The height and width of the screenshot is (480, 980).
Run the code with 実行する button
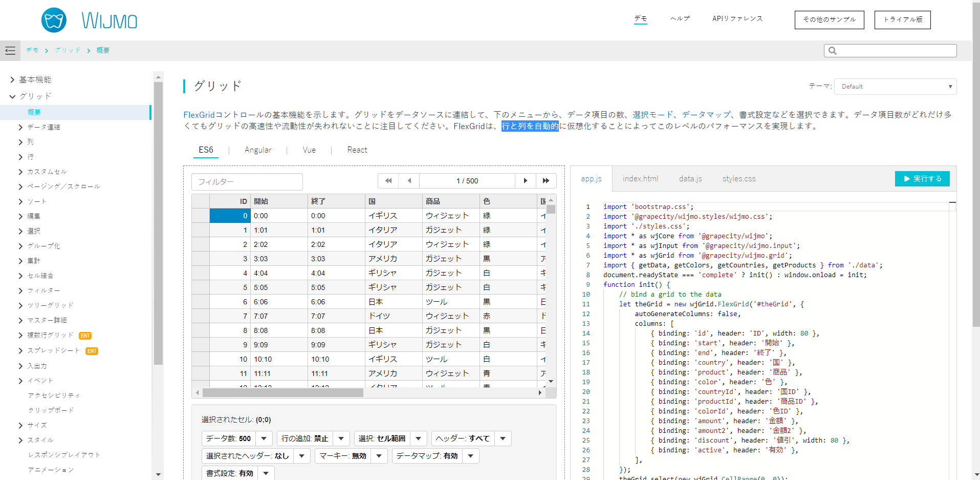pyautogui.click(x=922, y=179)
